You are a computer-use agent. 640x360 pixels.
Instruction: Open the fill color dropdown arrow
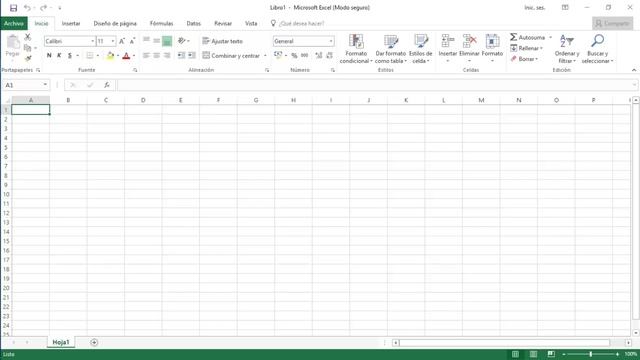point(118,56)
